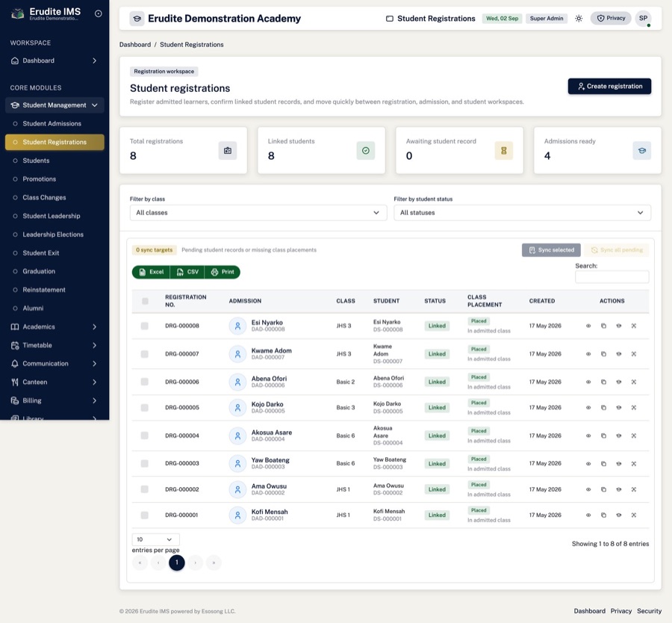
Task: Select the checkbox for DRG-000008
Action: click(144, 326)
